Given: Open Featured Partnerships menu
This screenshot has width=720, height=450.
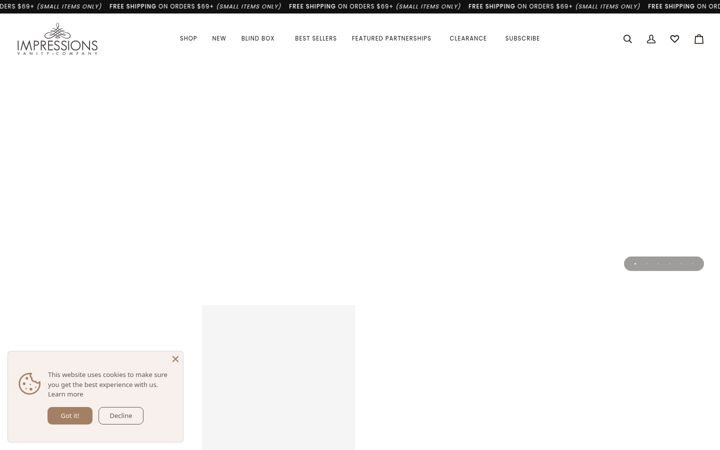Looking at the screenshot, I should 391,39.
